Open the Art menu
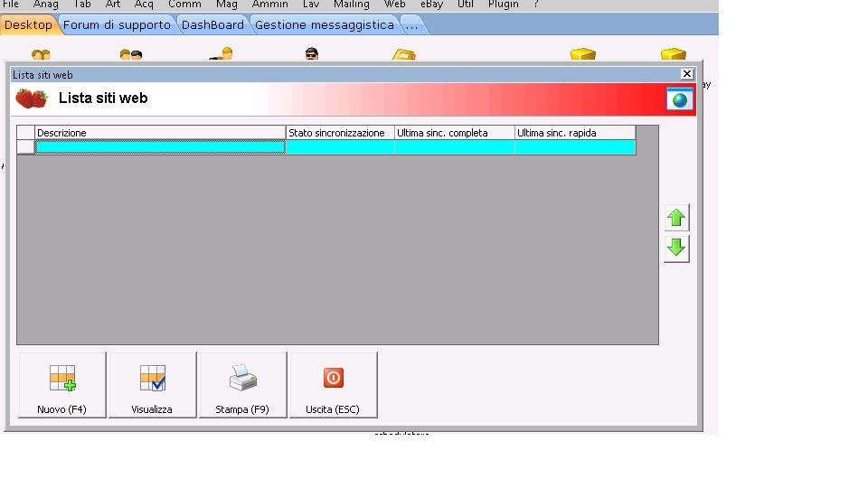868x488 pixels. (x=113, y=5)
